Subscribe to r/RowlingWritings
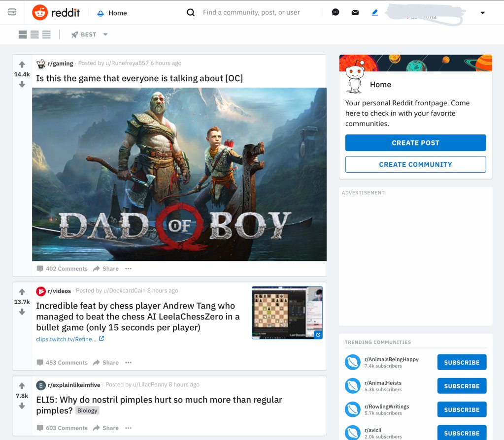The width and height of the screenshot is (504, 440). (462, 409)
